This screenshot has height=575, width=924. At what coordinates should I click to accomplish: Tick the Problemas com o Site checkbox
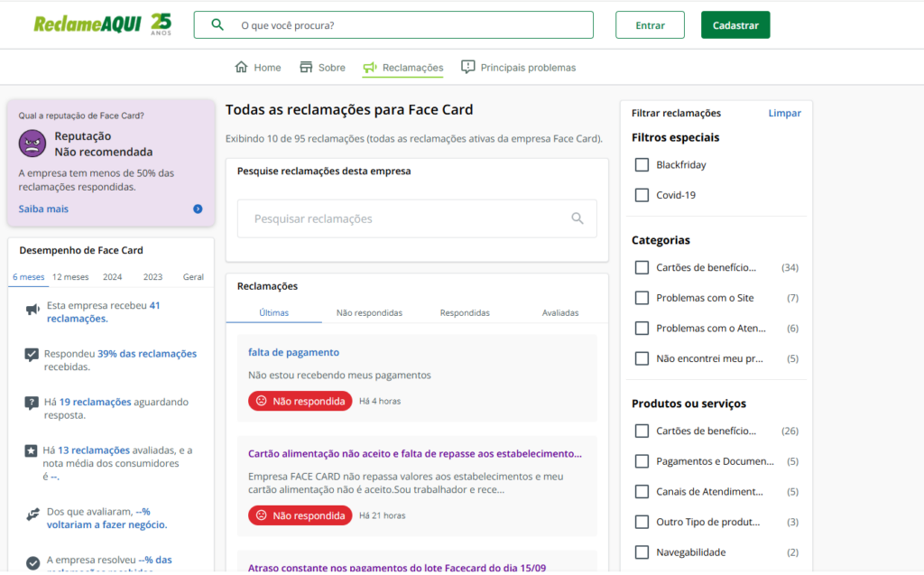coord(642,298)
